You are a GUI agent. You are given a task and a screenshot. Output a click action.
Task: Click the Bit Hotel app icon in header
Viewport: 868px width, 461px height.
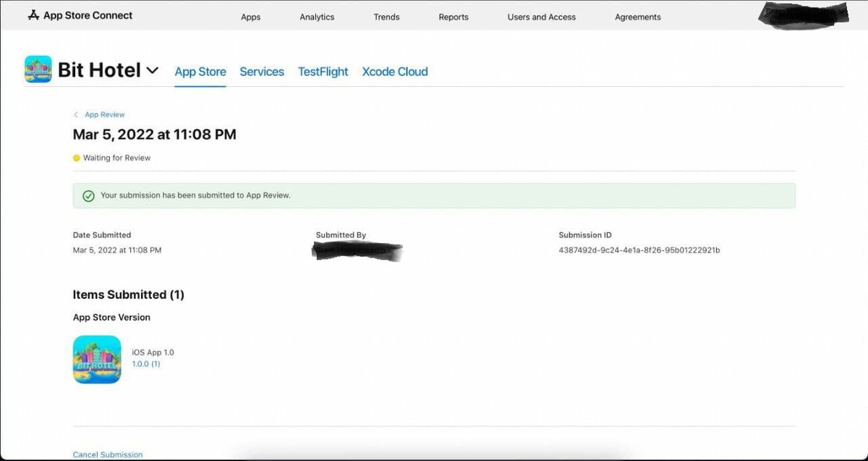[38, 69]
